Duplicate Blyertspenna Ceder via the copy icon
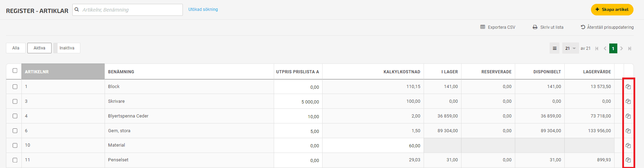This screenshot has width=644, height=168. (628, 116)
